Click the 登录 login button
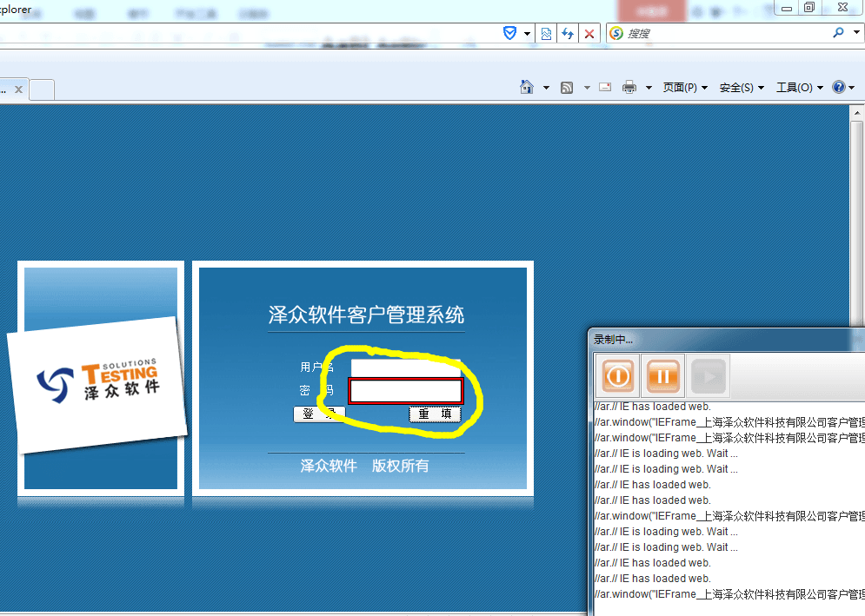Screen dimensions: 865x616 click(x=319, y=414)
